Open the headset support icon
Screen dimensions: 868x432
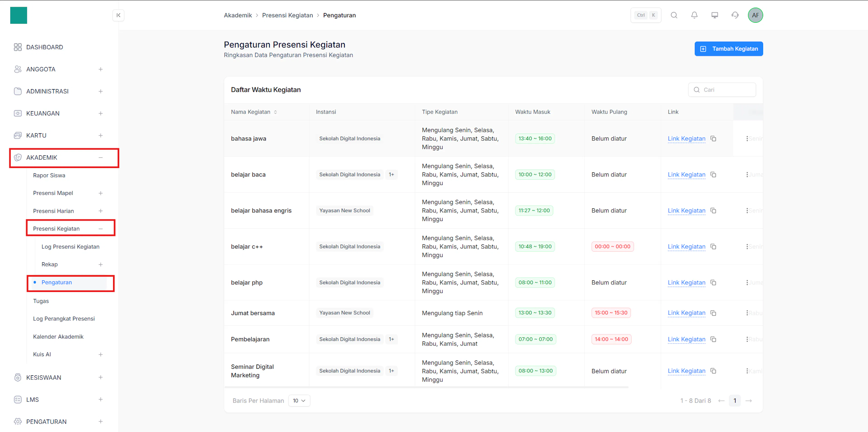pyautogui.click(x=735, y=15)
